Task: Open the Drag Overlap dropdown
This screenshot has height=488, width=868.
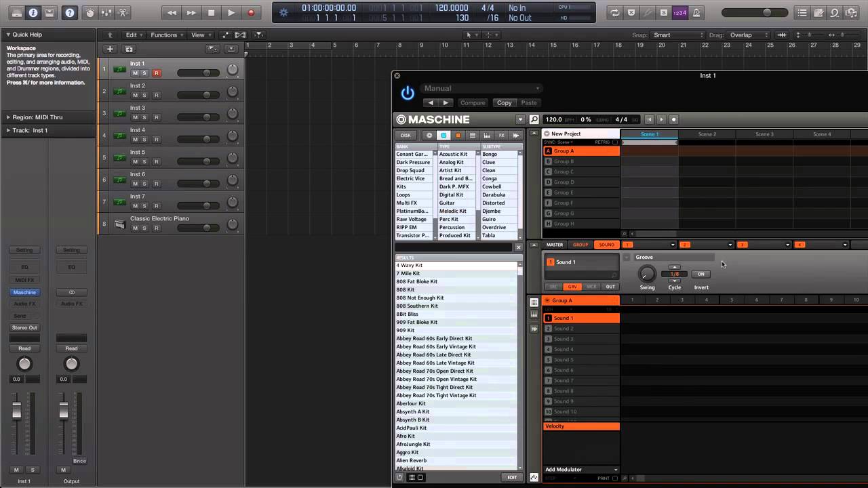Action: point(748,35)
